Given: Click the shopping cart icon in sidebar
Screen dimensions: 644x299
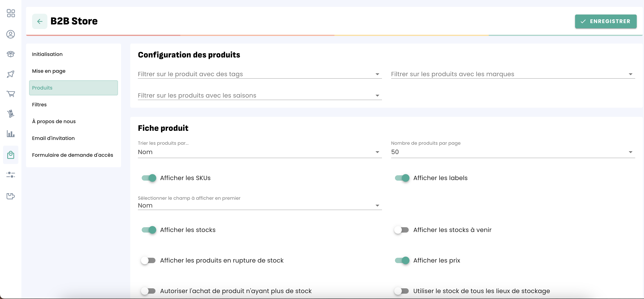Looking at the screenshot, I should pos(11,94).
